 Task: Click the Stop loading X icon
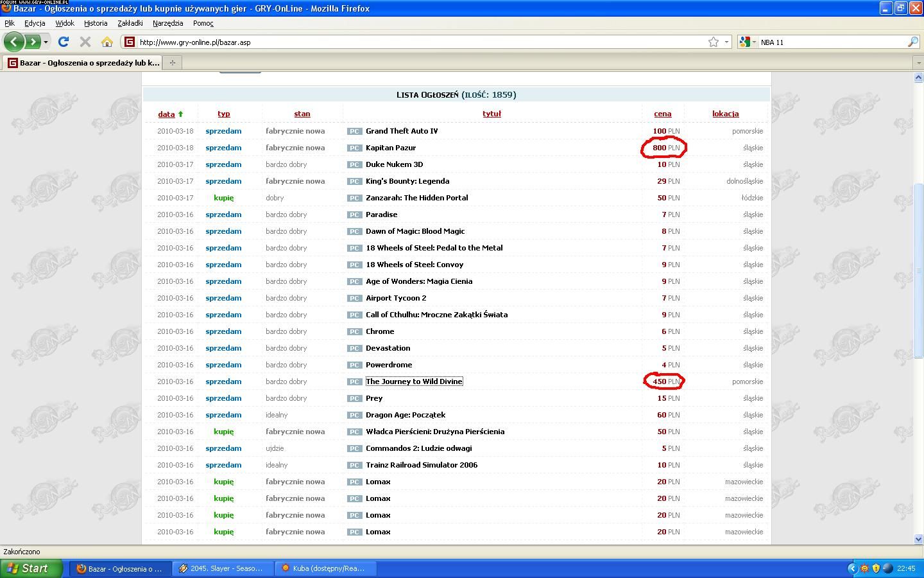pyautogui.click(x=85, y=42)
